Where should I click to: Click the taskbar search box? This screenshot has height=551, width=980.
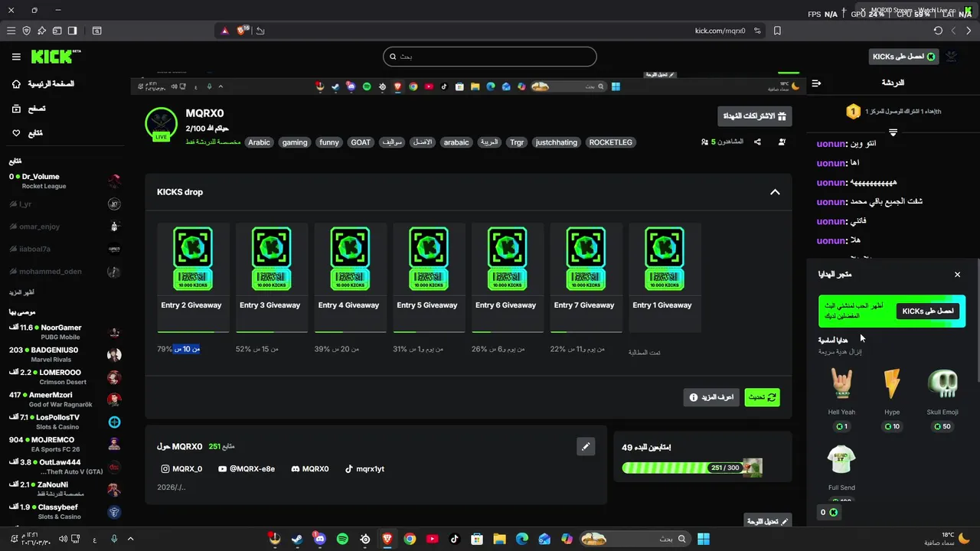point(635,539)
